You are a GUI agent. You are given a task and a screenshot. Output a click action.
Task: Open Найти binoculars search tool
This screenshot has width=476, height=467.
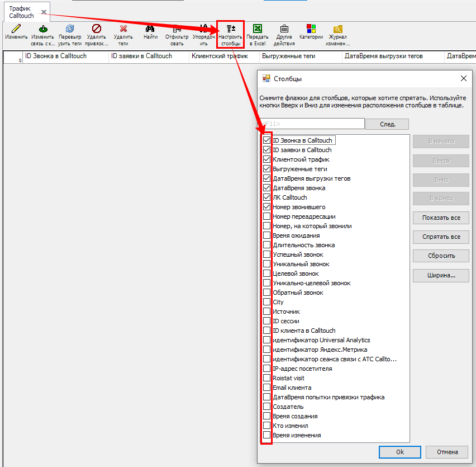[x=150, y=29]
